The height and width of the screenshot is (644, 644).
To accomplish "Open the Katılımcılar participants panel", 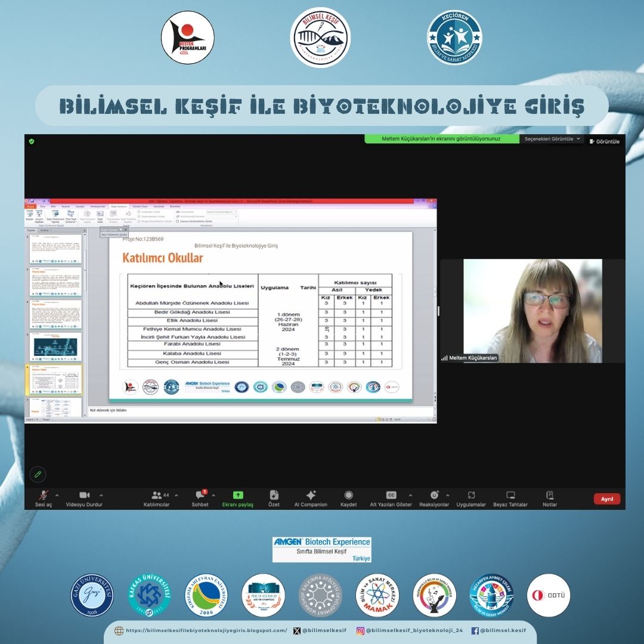I will [156, 499].
